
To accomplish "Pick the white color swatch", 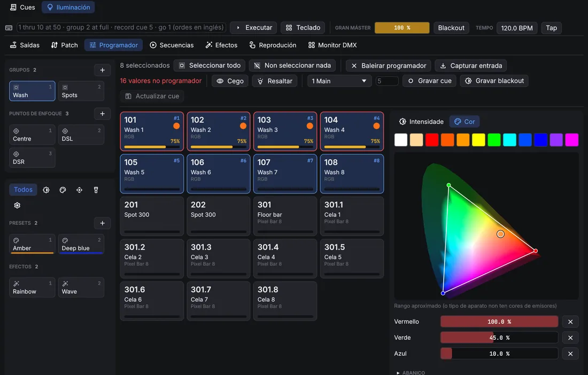I will pos(401,140).
